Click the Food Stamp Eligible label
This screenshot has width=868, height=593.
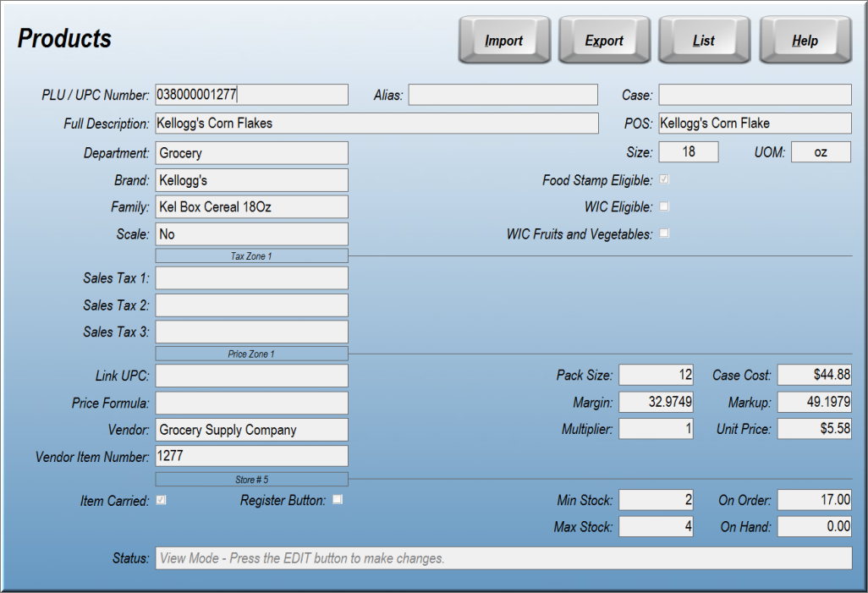(597, 180)
